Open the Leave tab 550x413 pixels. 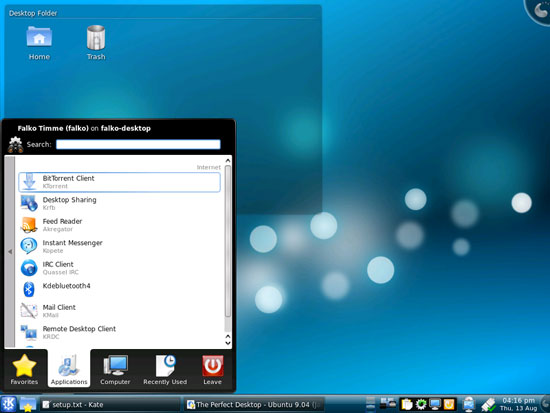(213, 369)
